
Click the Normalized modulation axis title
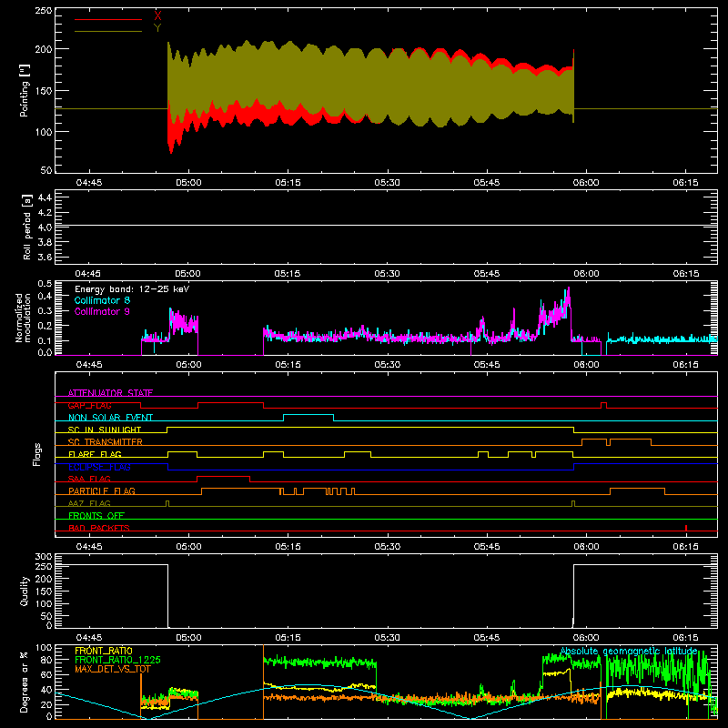point(24,318)
